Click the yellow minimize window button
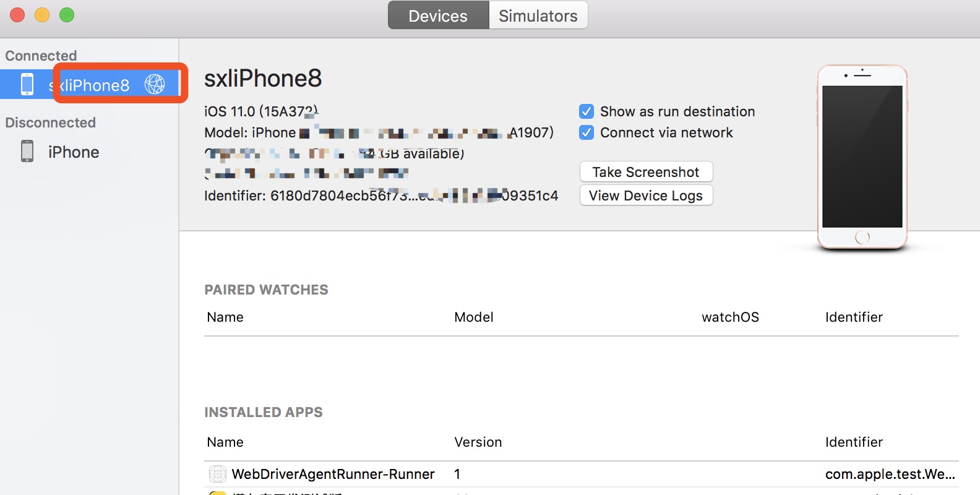 click(x=42, y=15)
